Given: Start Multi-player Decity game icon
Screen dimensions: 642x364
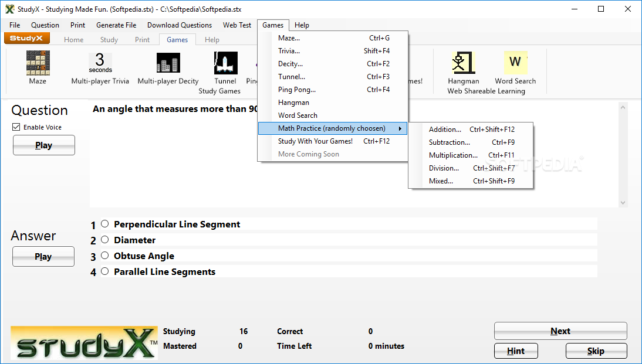Looking at the screenshot, I should point(168,63).
